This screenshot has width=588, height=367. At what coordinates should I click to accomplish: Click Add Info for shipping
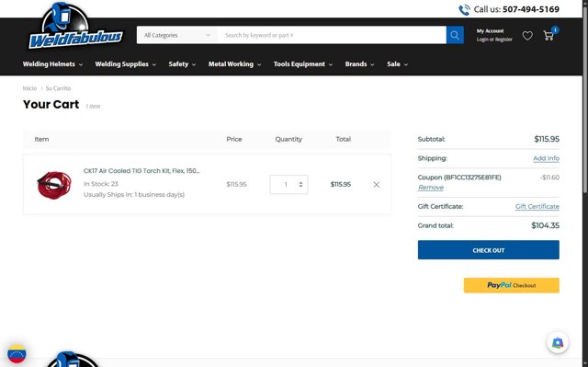[x=546, y=158]
